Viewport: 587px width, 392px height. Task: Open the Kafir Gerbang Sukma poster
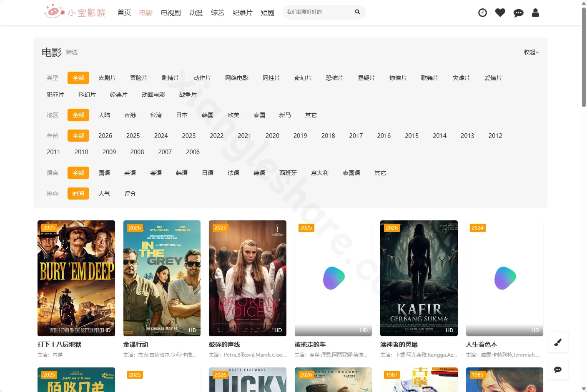(419, 278)
